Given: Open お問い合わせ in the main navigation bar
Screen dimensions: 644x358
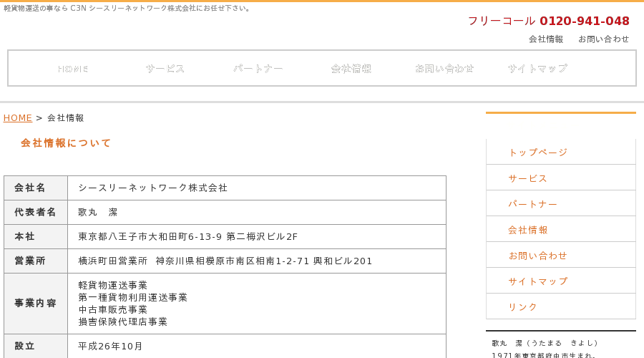Looking at the screenshot, I should click(444, 69).
